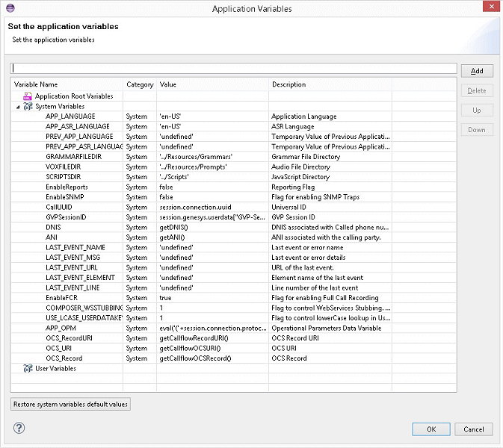Click the Value column header

[x=212, y=84]
